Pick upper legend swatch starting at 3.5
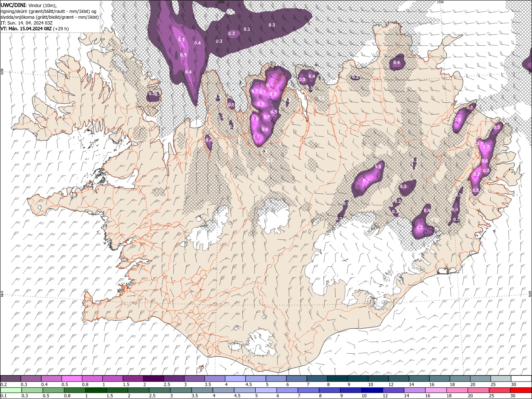The image size is (532, 399). click(215, 379)
